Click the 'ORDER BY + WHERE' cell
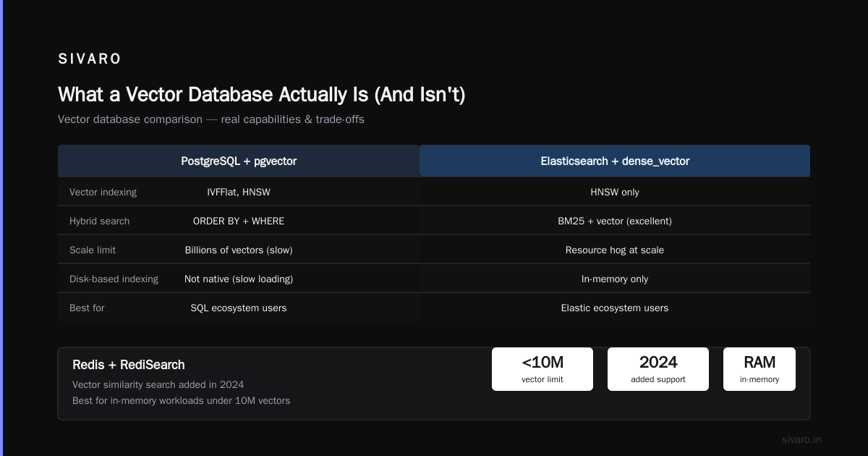The width and height of the screenshot is (868, 456). (x=239, y=221)
